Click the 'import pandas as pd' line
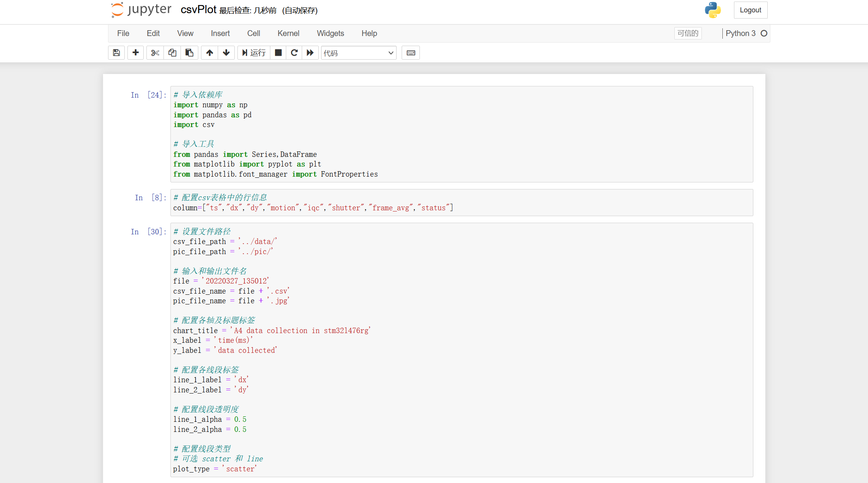 pos(212,115)
